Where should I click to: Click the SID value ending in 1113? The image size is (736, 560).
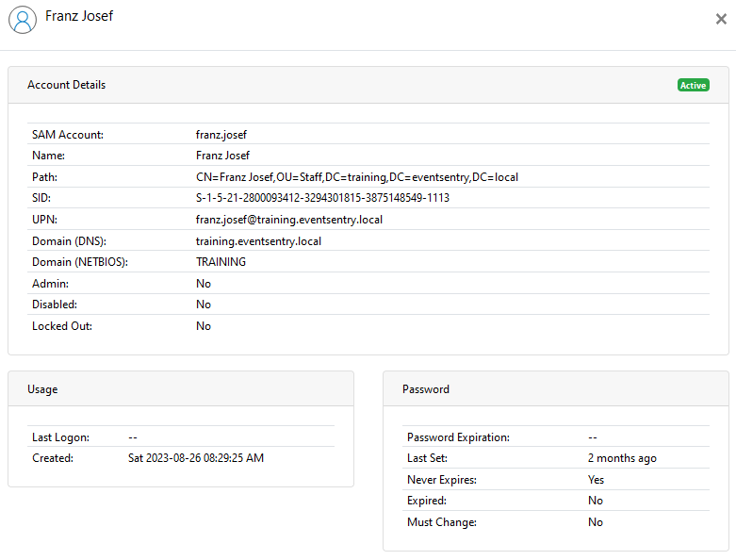pyautogui.click(x=322, y=198)
